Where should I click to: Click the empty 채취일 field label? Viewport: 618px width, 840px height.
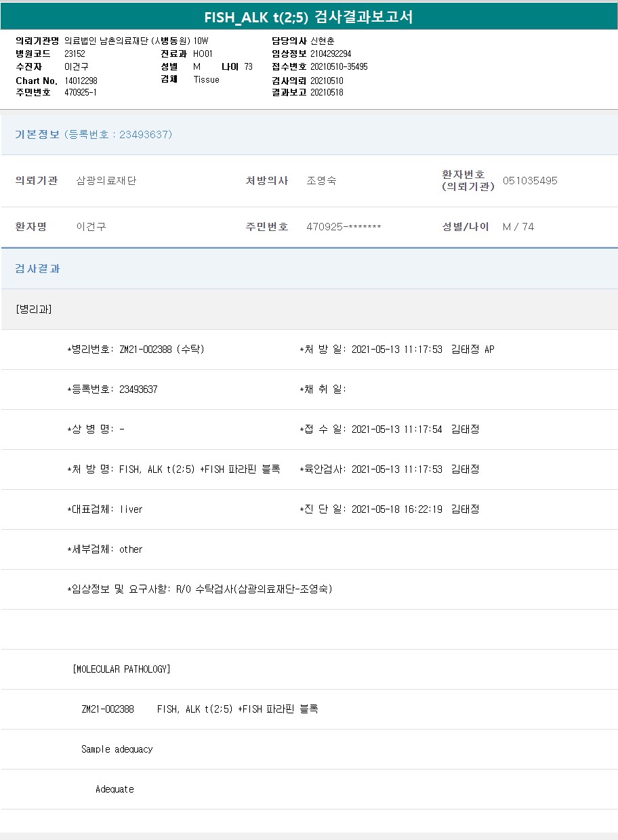click(x=323, y=390)
